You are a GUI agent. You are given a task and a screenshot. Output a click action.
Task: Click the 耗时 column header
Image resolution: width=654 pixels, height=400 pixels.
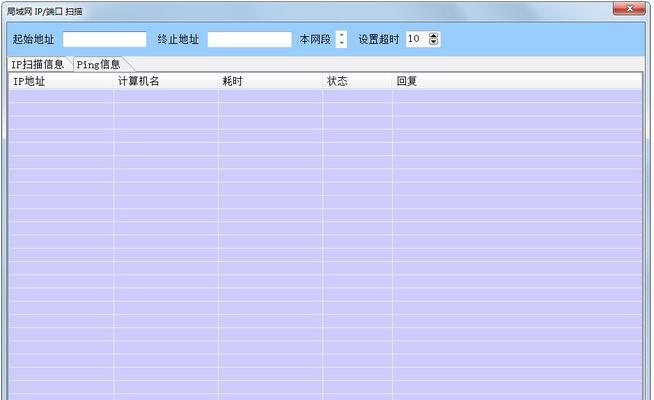tap(270, 81)
